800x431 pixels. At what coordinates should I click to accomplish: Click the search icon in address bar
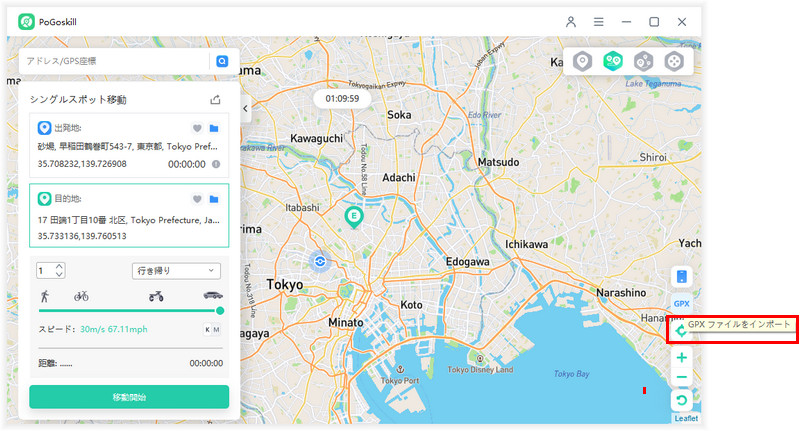(x=222, y=61)
